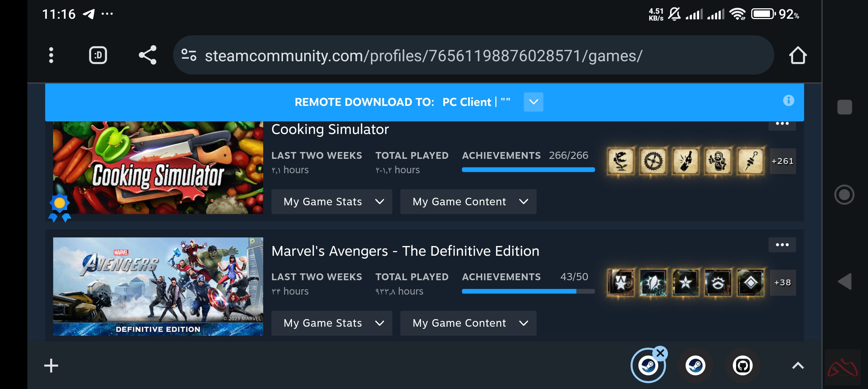This screenshot has height=389, width=868.
Task: Expand My Game Stats for Cooking Simulator
Action: [331, 202]
